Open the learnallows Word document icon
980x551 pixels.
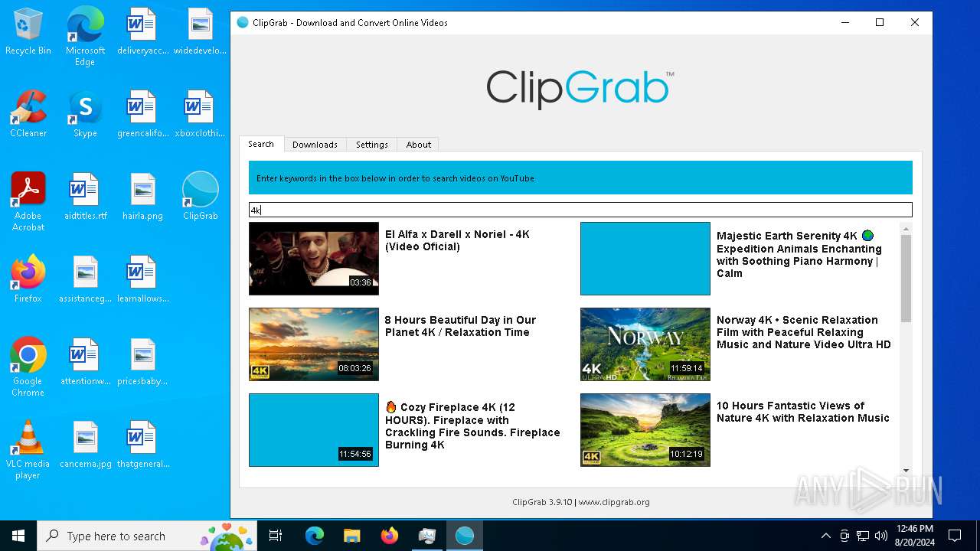coord(142,279)
